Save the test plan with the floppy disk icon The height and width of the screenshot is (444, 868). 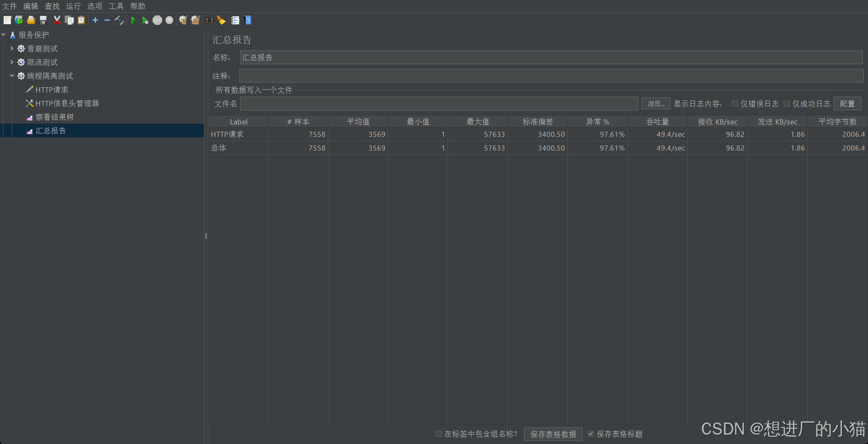pyautogui.click(x=43, y=20)
